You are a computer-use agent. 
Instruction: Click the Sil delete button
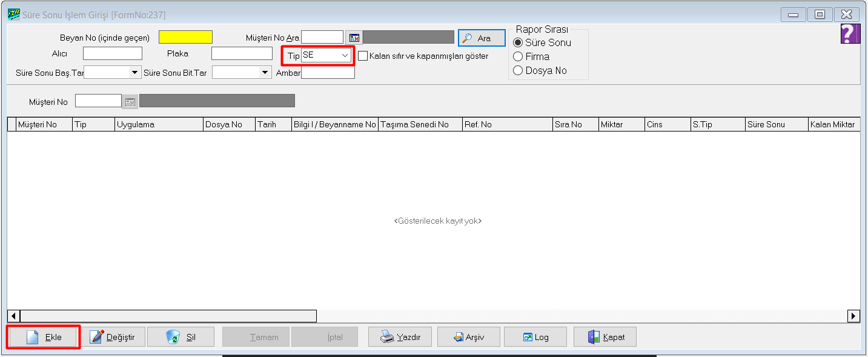(x=181, y=337)
